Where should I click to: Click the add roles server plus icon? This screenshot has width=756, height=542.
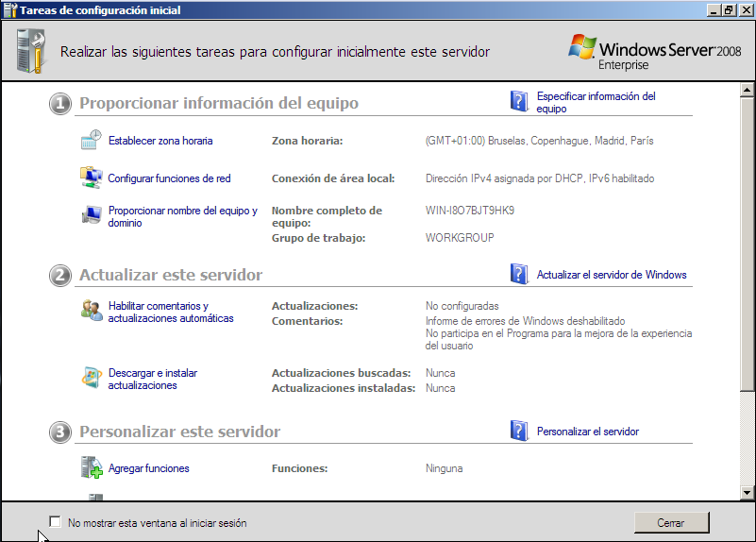click(92, 467)
